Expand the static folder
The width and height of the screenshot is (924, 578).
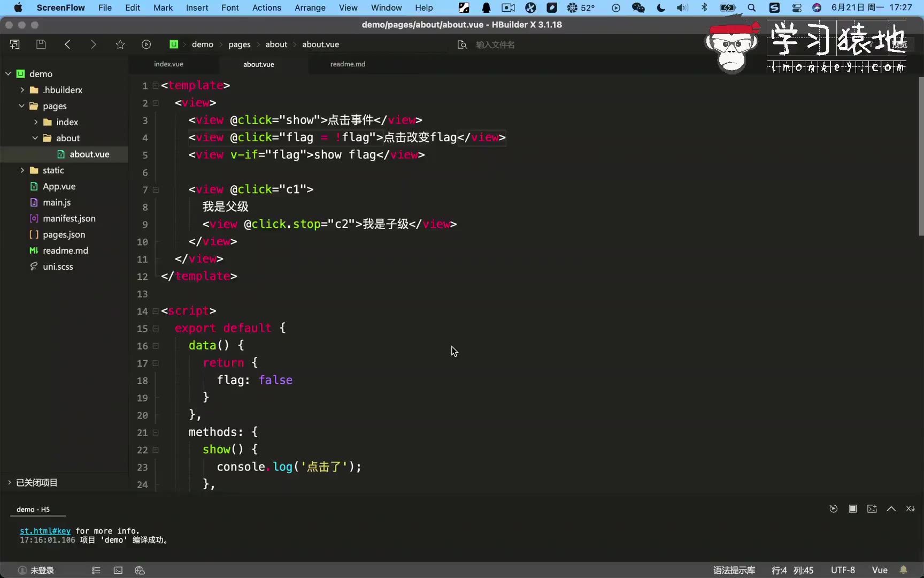tap(22, 170)
